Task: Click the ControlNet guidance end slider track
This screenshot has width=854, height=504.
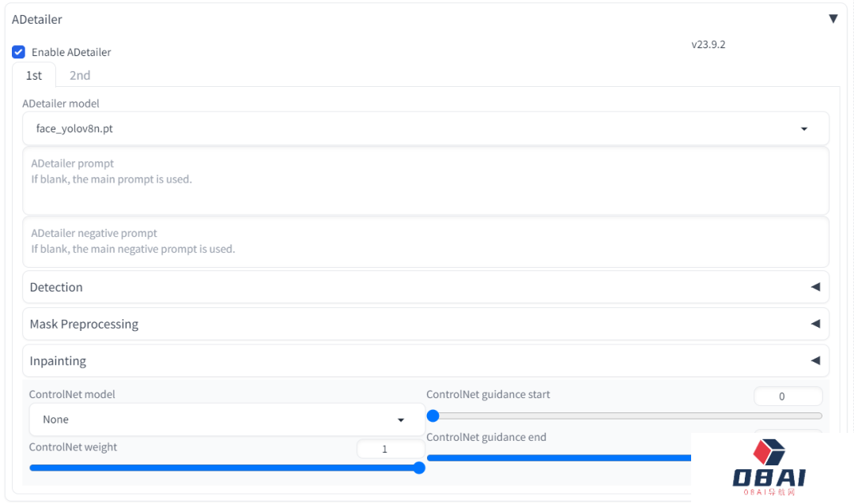Action: 559,458
